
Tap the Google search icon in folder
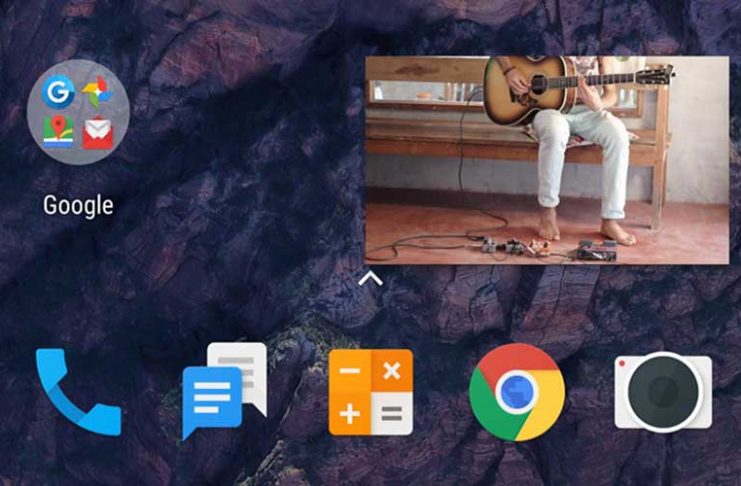click(59, 94)
